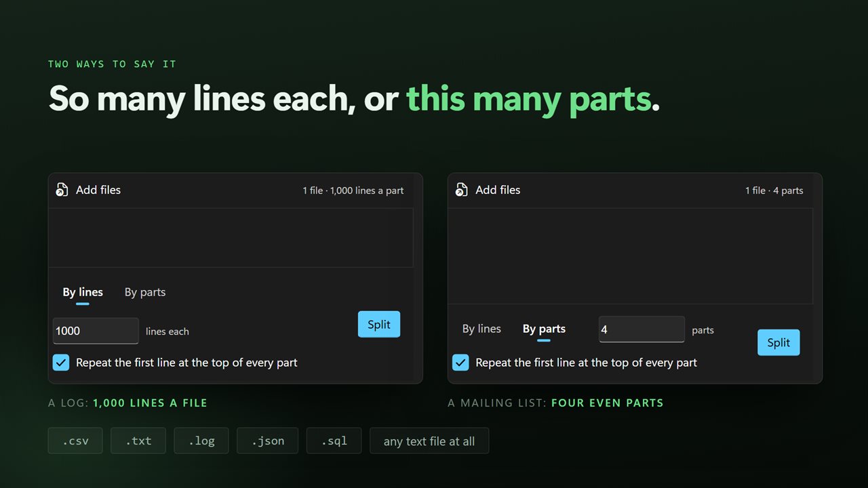The height and width of the screenshot is (488, 868).
Task: Click Split button in the 4 parts panel
Action: (778, 342)
